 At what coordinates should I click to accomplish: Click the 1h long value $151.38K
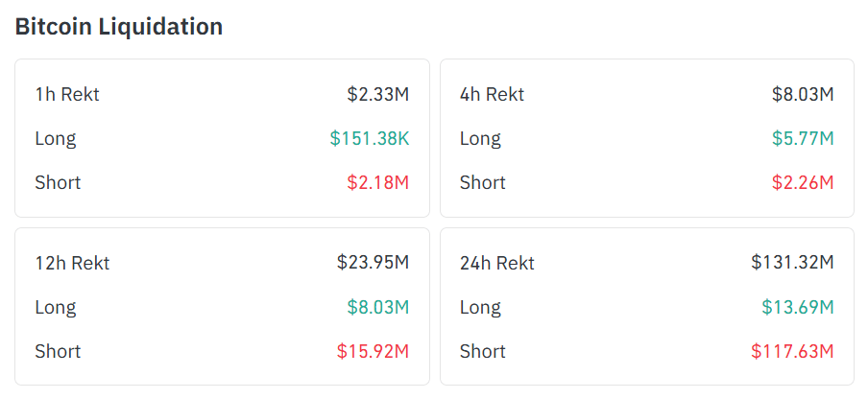tap(370, 138)
